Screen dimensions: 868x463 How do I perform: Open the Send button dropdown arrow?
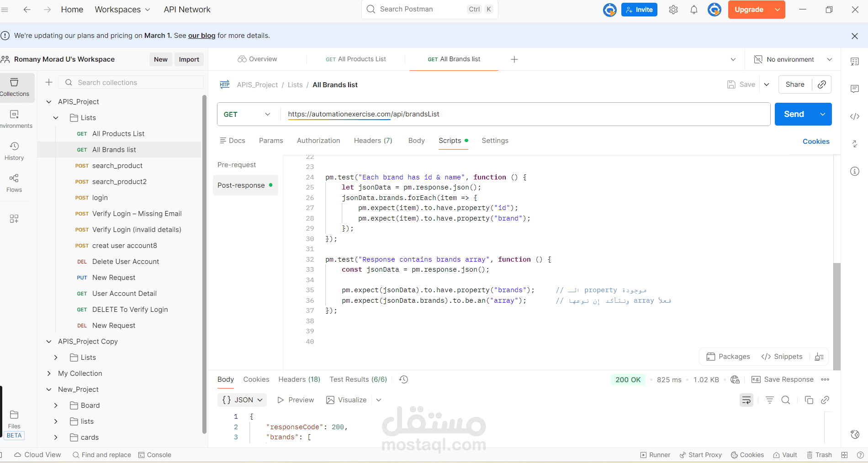pos(823,114)
